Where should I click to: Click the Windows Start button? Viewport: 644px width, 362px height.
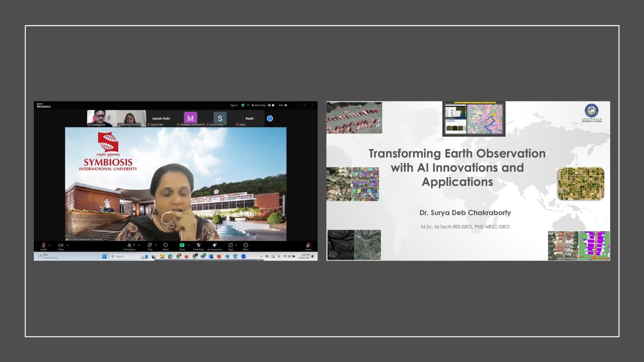(104, 257)
